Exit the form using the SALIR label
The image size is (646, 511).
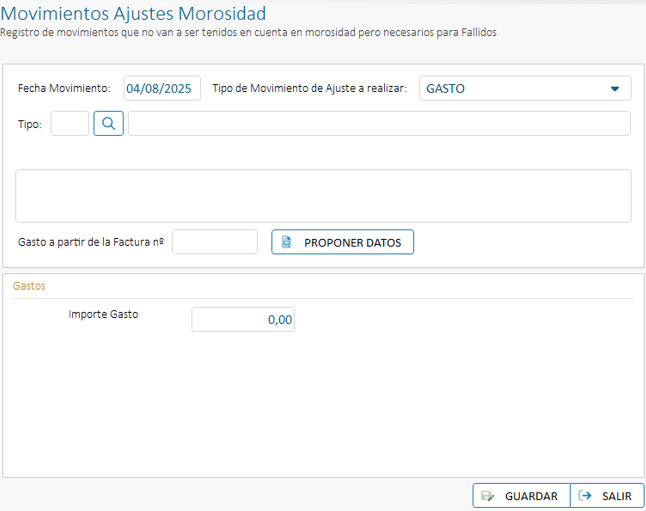coord(616,496)
